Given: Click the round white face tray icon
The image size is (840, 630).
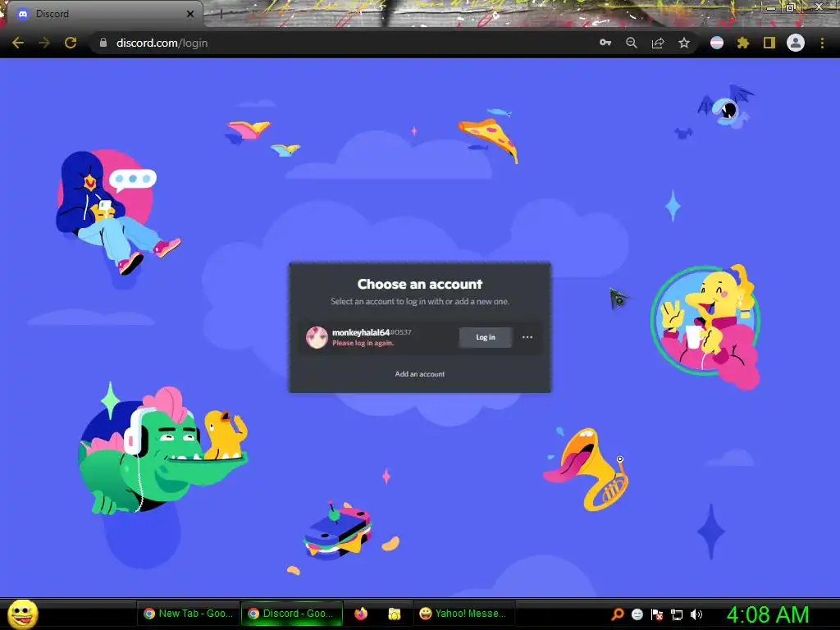Looking at the screenshot, I should click(637, 614).
